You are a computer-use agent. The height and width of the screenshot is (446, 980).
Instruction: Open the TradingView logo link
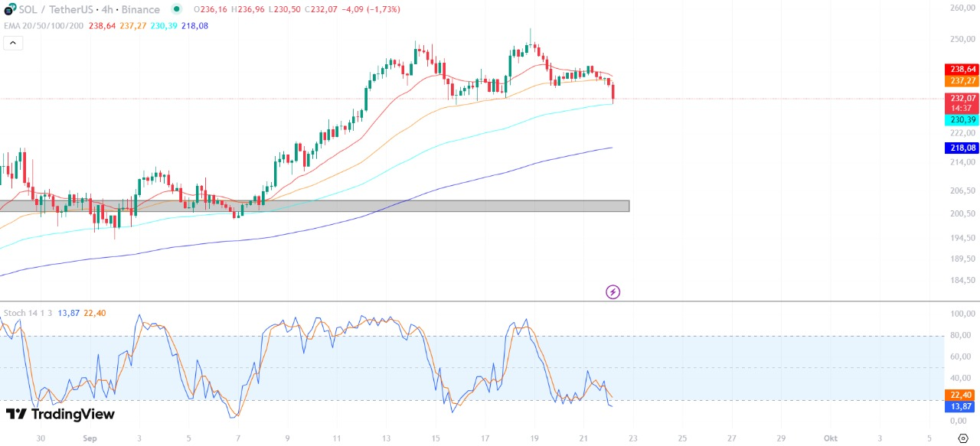(x=60, y=414)
